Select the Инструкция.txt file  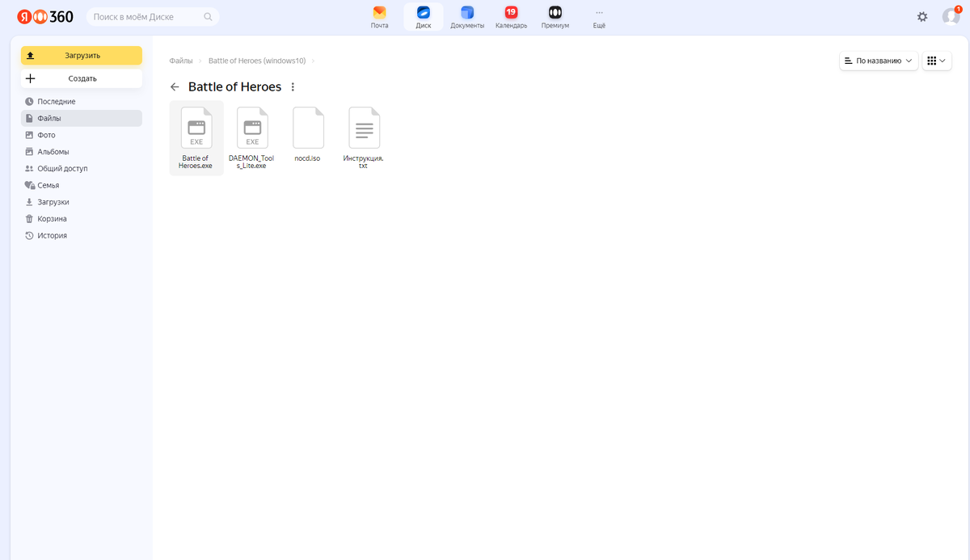point(364,138)
